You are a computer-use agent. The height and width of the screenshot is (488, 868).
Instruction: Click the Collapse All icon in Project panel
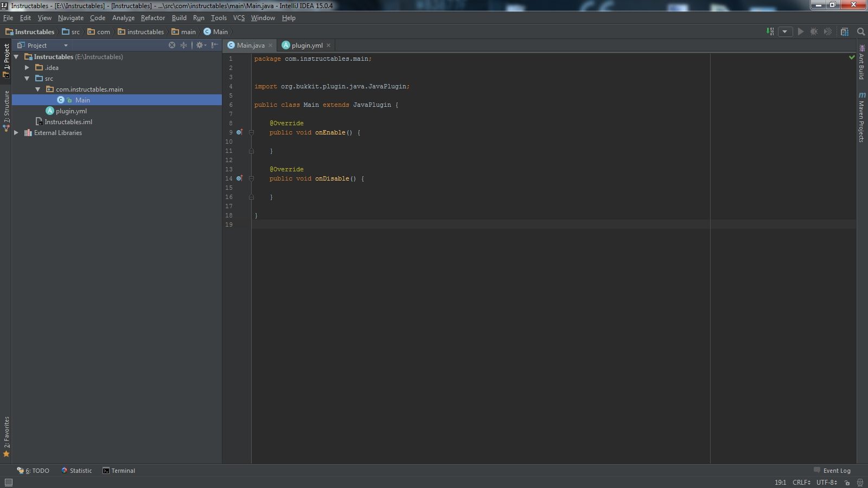pyautogui.click(x=183, y=46)
